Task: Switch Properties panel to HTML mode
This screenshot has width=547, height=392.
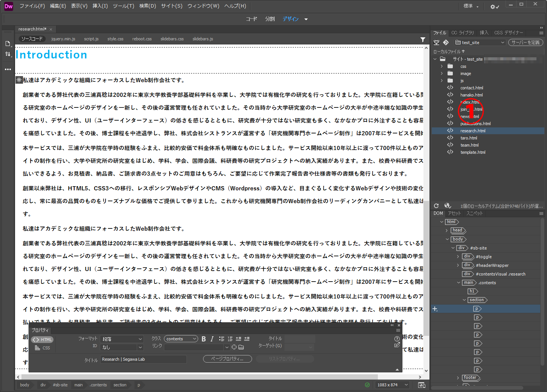Action: click(42, 340)
